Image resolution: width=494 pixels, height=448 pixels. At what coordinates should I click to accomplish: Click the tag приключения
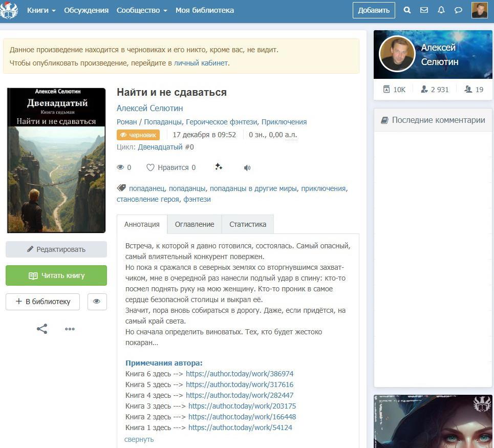click(x=323, y=188)
